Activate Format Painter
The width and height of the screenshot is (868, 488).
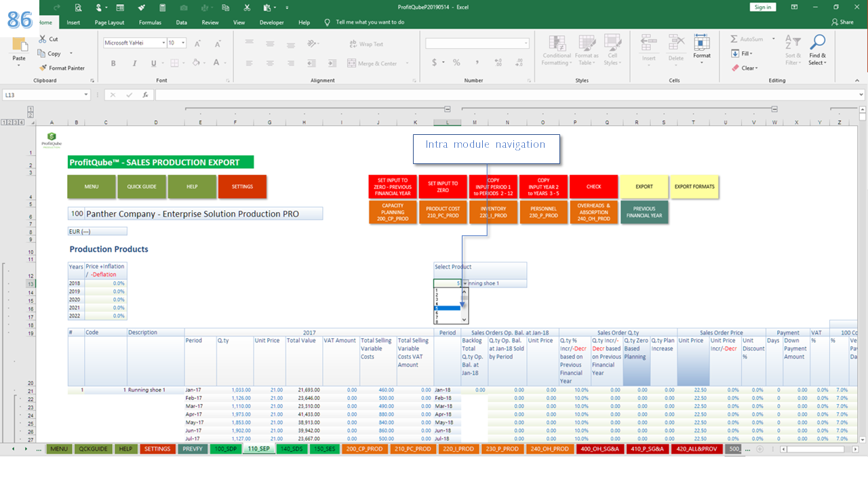(62, 68)
